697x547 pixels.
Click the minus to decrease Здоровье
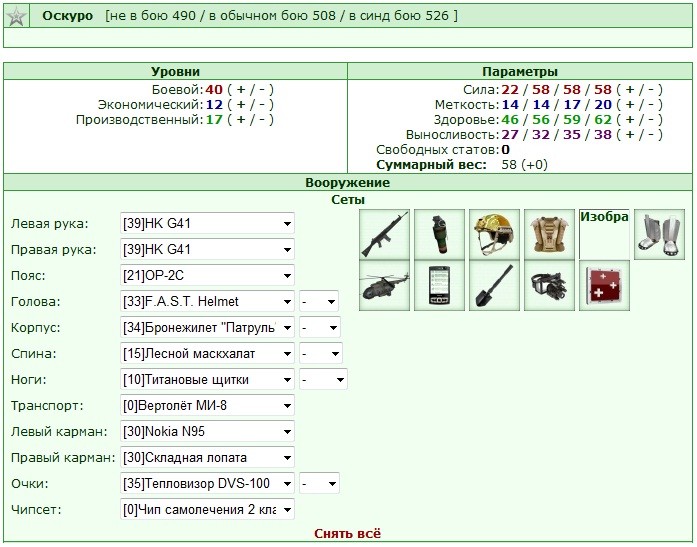pos(651,120)
